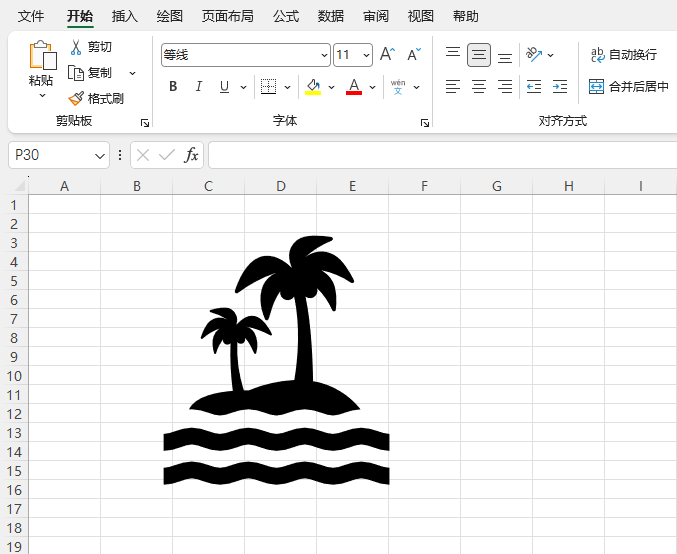Switch to the Home (开始) tab
The height and width of the screenshot is (554, 677).
click(x=80, y=16)
